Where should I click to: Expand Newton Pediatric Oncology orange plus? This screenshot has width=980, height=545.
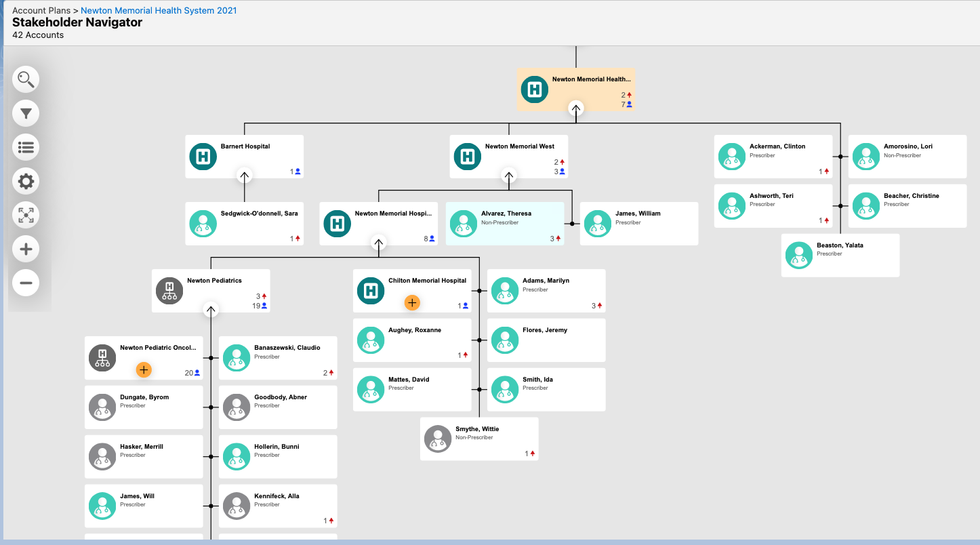[144, 369]
